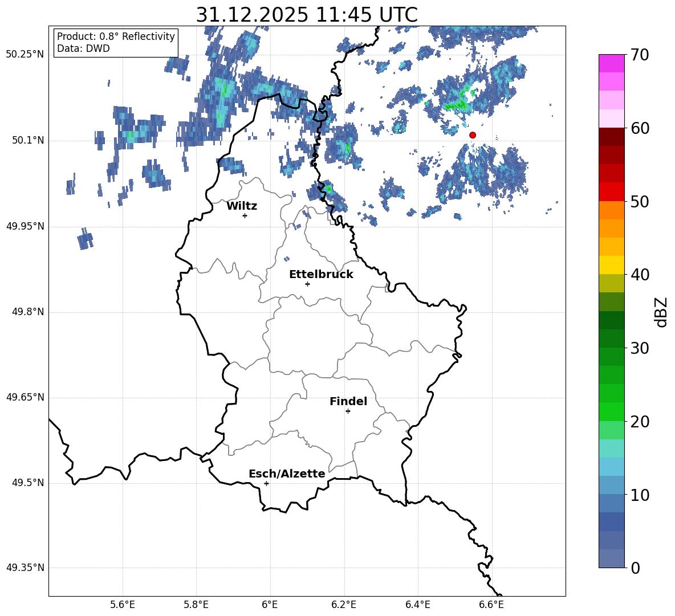Click the Wiltz location cross marker
This screenshot has width=675, height=616.
tap(245, 215)
